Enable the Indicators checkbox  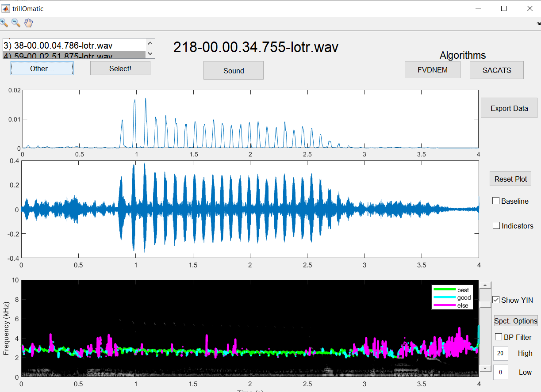pos(495,225)
